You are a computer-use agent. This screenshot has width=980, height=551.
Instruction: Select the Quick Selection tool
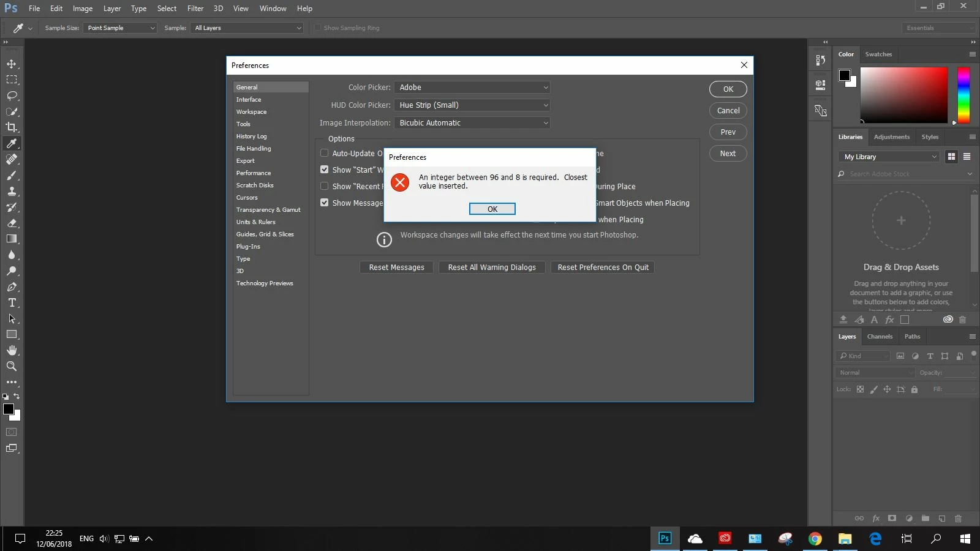click(12, 111)
